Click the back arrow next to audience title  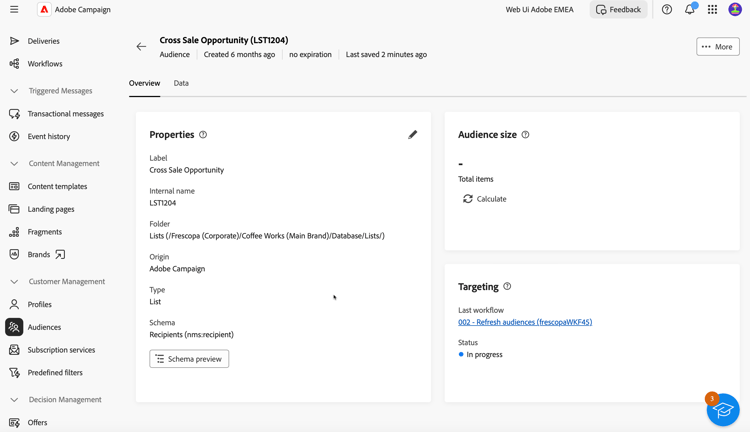141,46
